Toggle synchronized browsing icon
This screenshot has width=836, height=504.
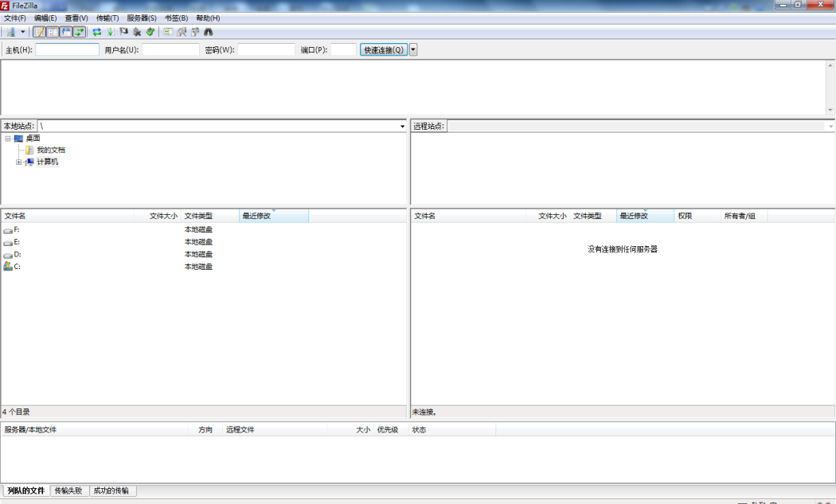click(x=195, y=32)
